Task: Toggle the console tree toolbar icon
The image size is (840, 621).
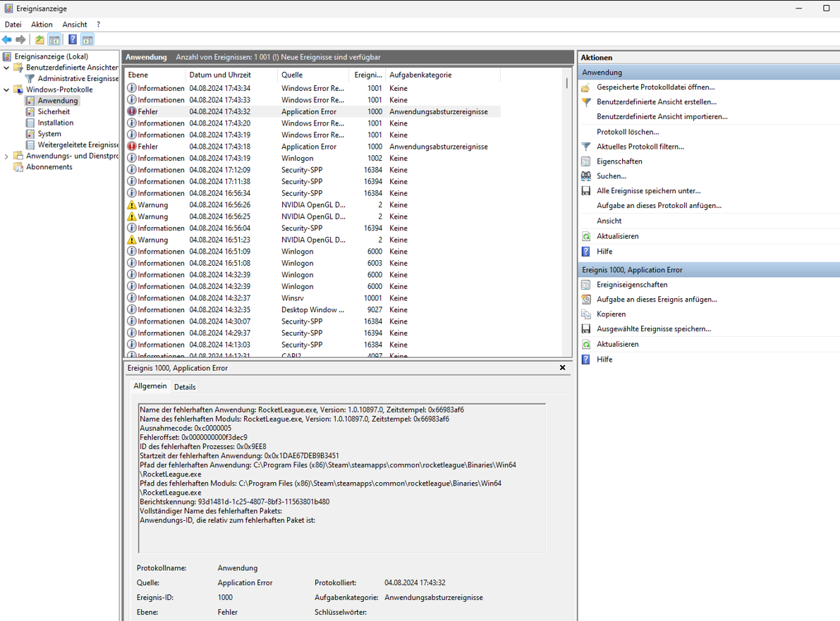Action: 54,39
